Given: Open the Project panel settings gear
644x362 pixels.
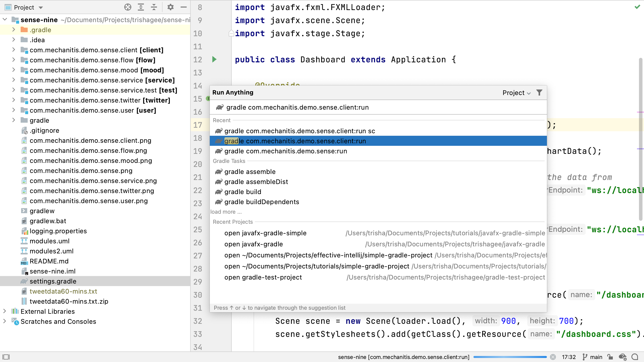Looking at the screenshot, I should (171, 7).
